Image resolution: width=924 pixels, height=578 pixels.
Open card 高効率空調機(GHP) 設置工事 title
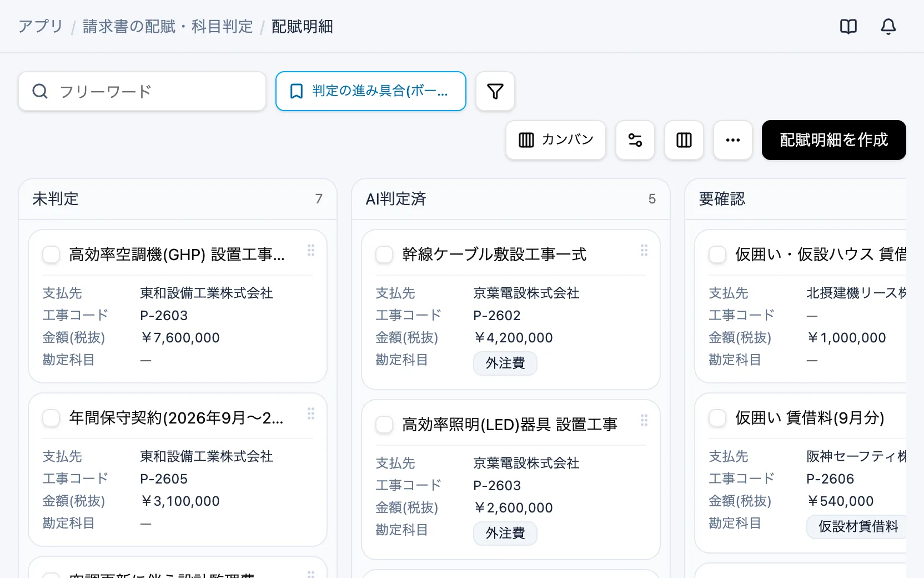[177, 255]
